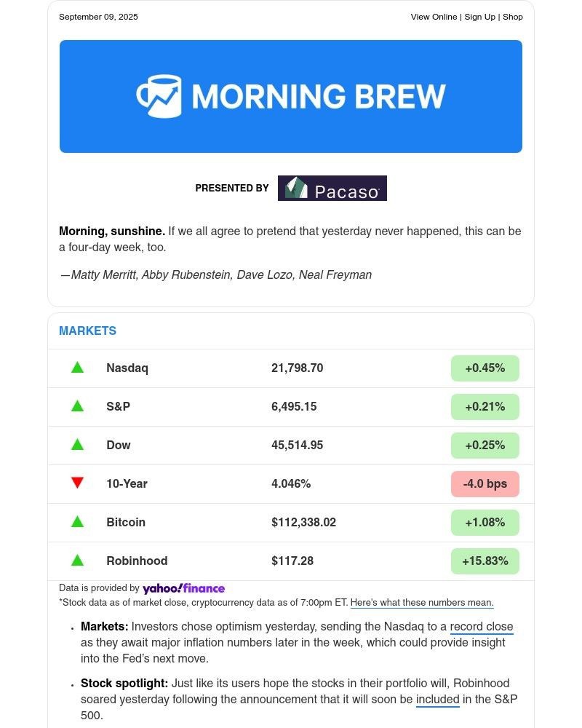Click the MARKETS section heading
582x728 pixels.
click(x=88, y=331)
